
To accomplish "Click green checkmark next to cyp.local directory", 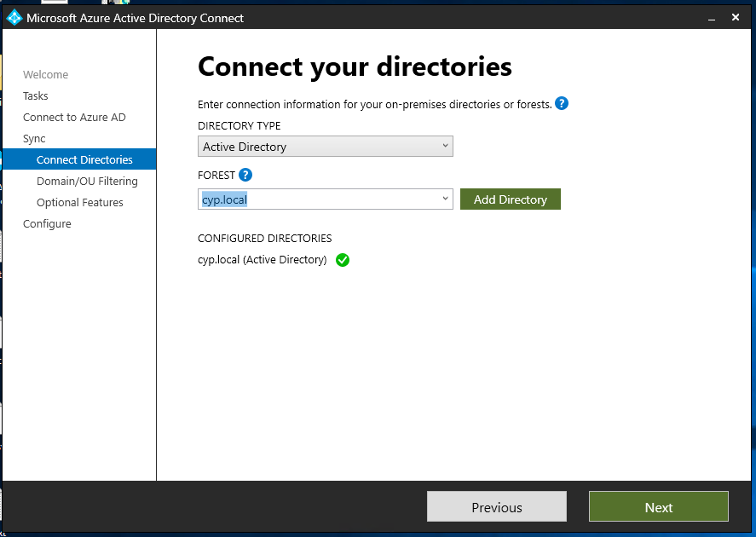I will [343, 260].
